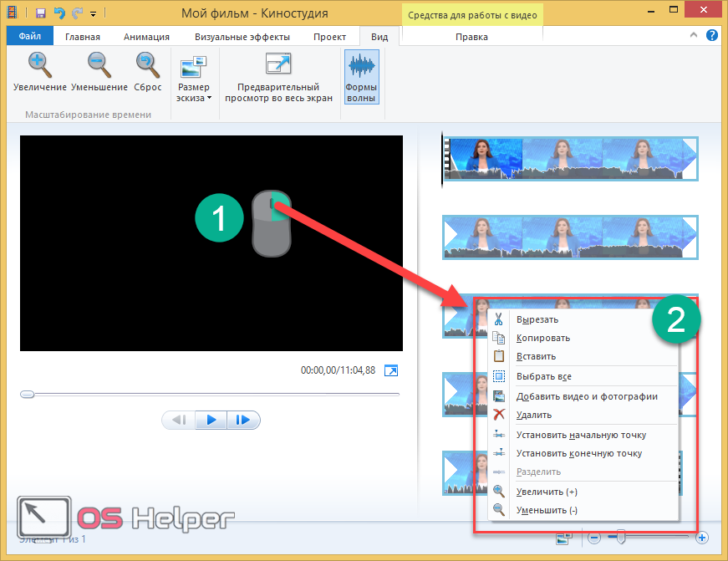Image resolution: width=728 pixels, height=561 pixels.
Task: Click the full screen icon beside the timecode
Action: tap(391, 370)
